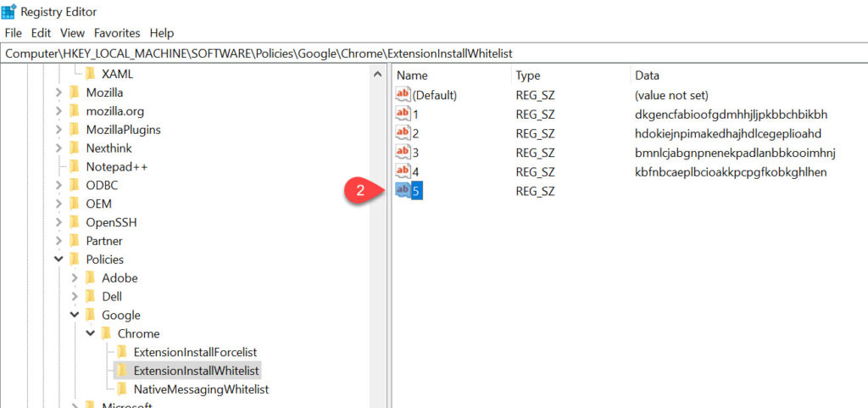Select the ExtensionInstallWhitelist folder icon
This screenshot has height=408, width=868.
pyautogui.click(x=122, y=371)
